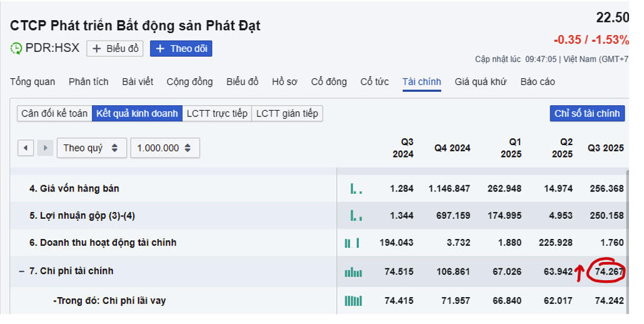Click mini chart for Lợi nhuận gộp

point(355,216)
